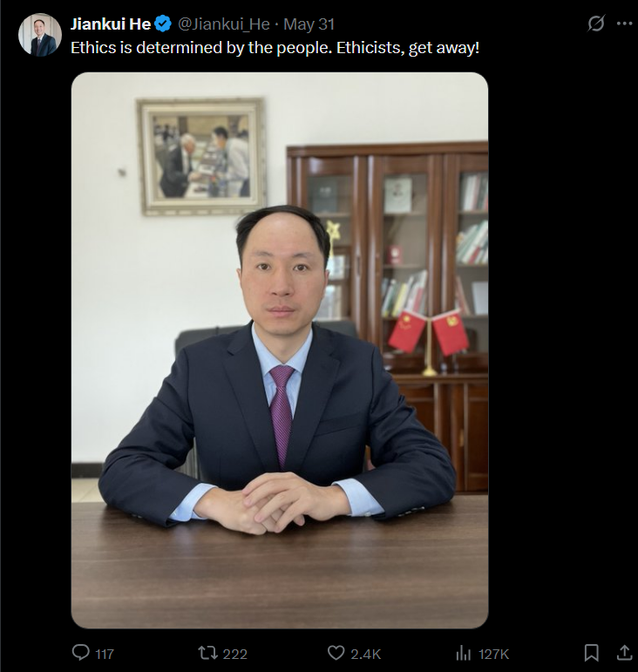Click the reply speech bubble icon
638x672 pixels.
80,653
